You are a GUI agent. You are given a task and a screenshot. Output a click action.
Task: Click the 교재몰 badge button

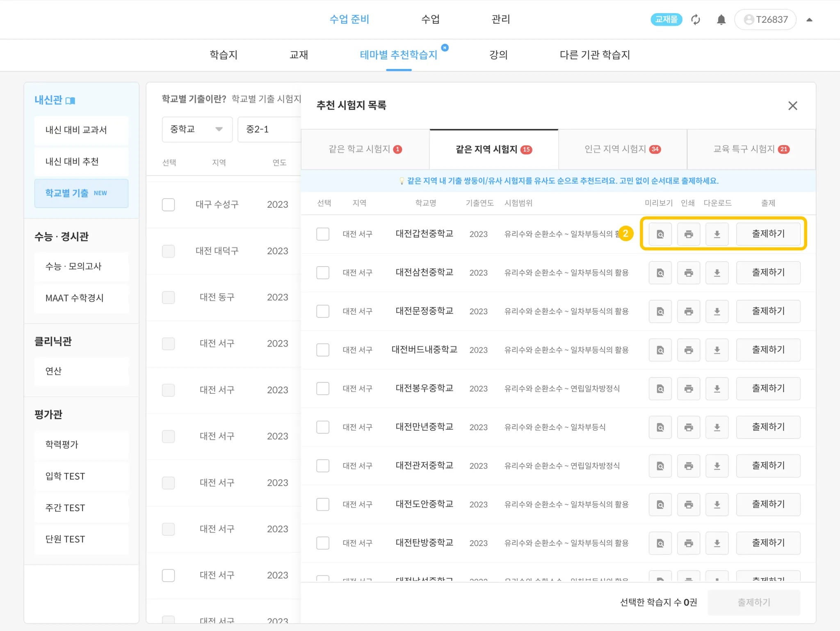pos(666,19)
